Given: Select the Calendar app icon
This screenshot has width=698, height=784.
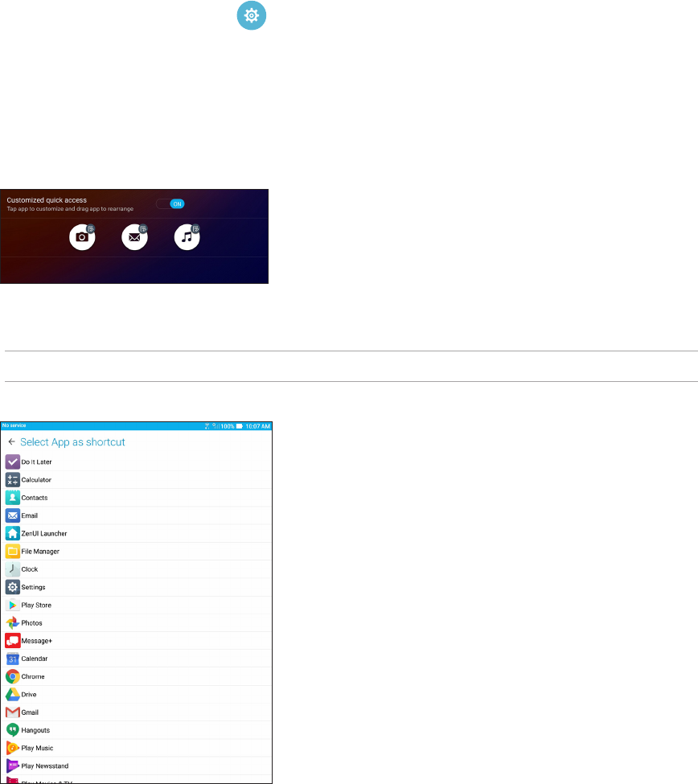Looking at the screenshot, I should 13,659.
